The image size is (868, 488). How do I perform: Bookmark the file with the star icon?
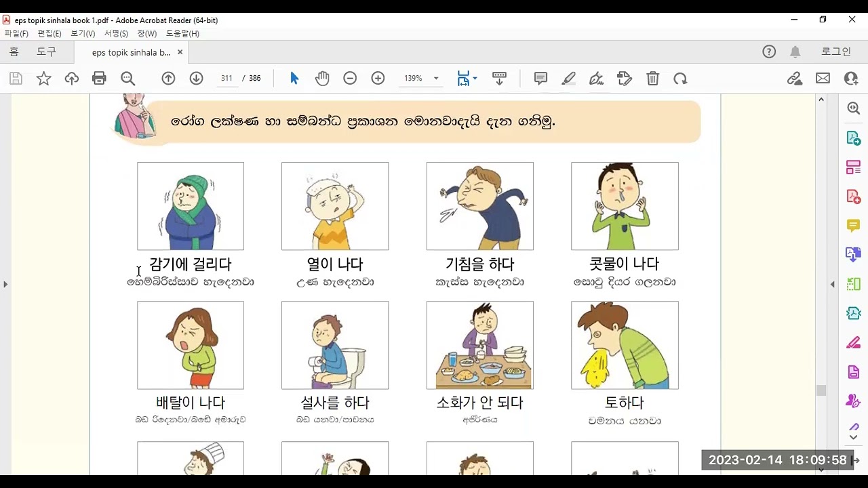coord(43,79)
